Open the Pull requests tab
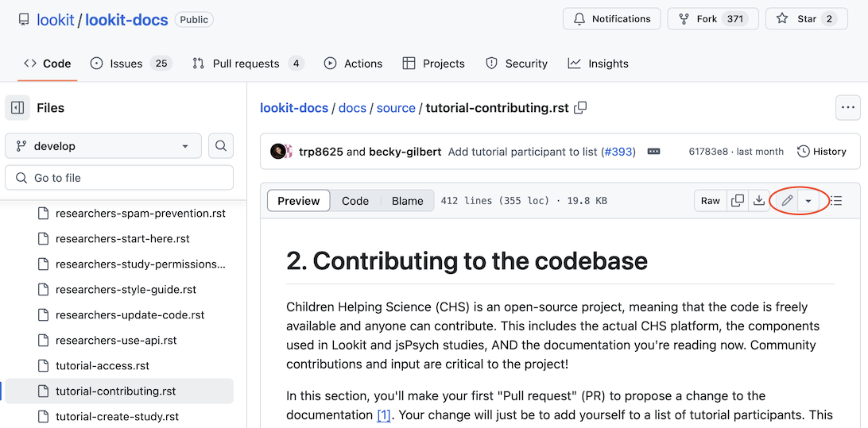 click(x=248, y=64)
